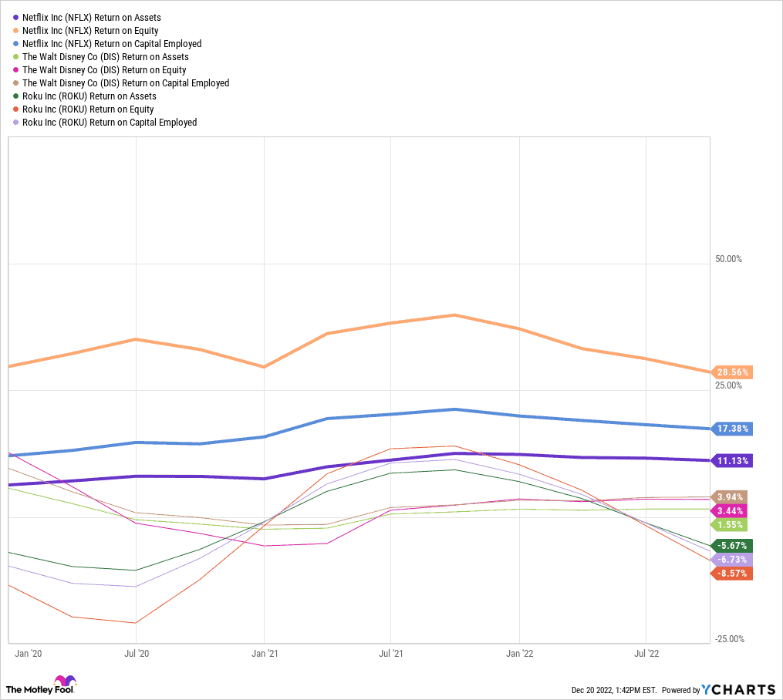Click the Netflix Inc (NFLX) Return on Assets label
Viewport: 783px width, 700px height.
click(92, 18)
